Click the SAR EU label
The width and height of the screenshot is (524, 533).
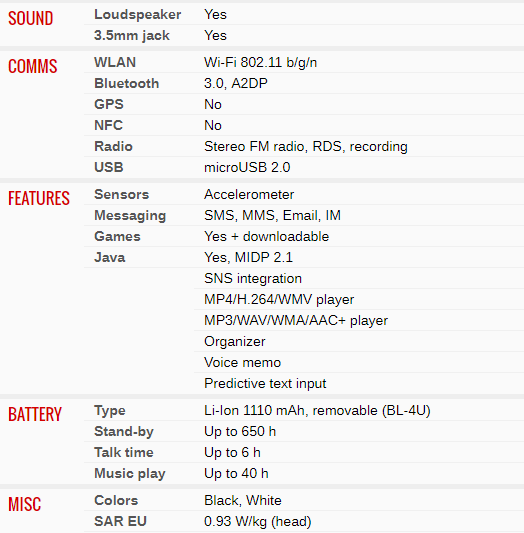(x=120, y=521)
